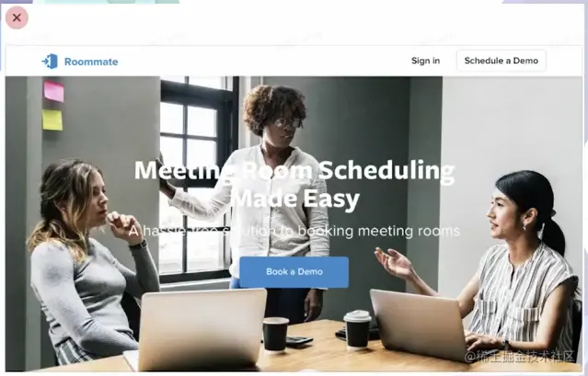This screenshot has height=376, width=588.
Task: Click the coffee cup with white lid
Action: pos(357,329)
